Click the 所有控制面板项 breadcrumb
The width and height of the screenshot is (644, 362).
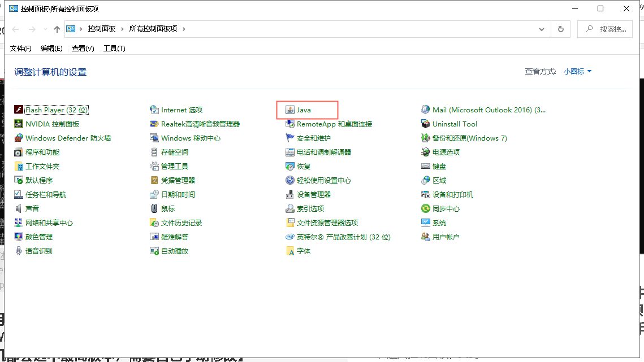(153, 29)
